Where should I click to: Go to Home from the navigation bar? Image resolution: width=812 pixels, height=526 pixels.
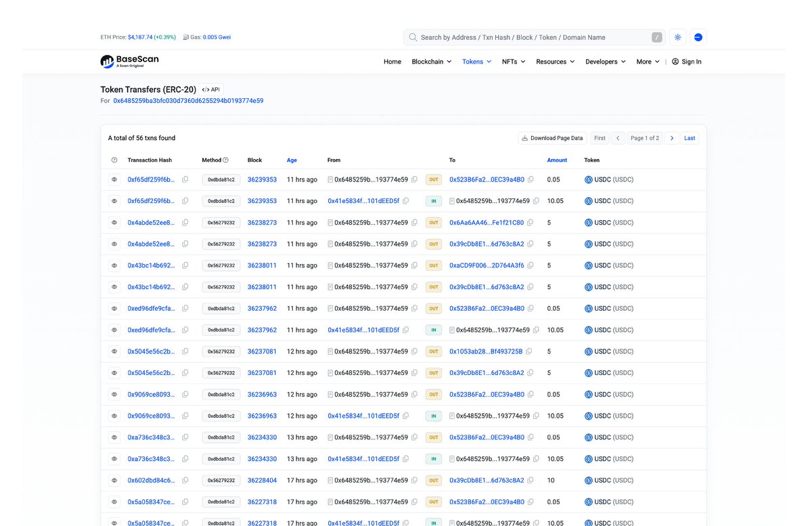(392, 61)
